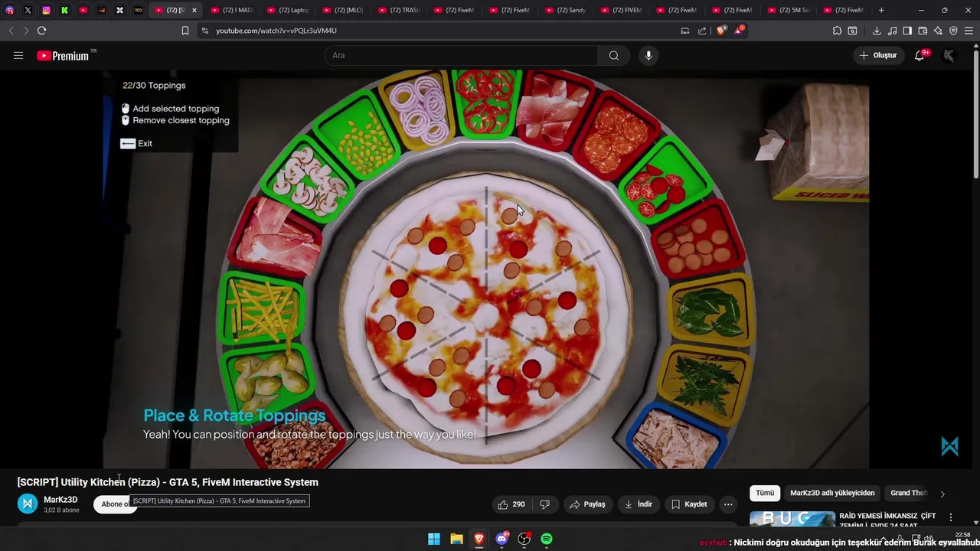Open MarKz3D channel name link

[x=60, y=500]
